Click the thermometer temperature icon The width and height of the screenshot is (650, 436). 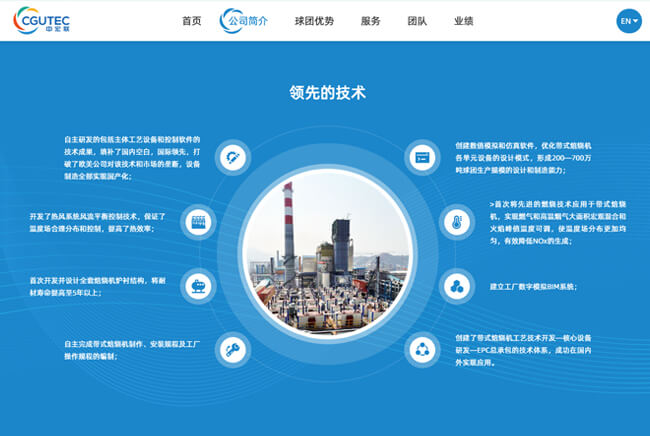(x=458, y=221)
